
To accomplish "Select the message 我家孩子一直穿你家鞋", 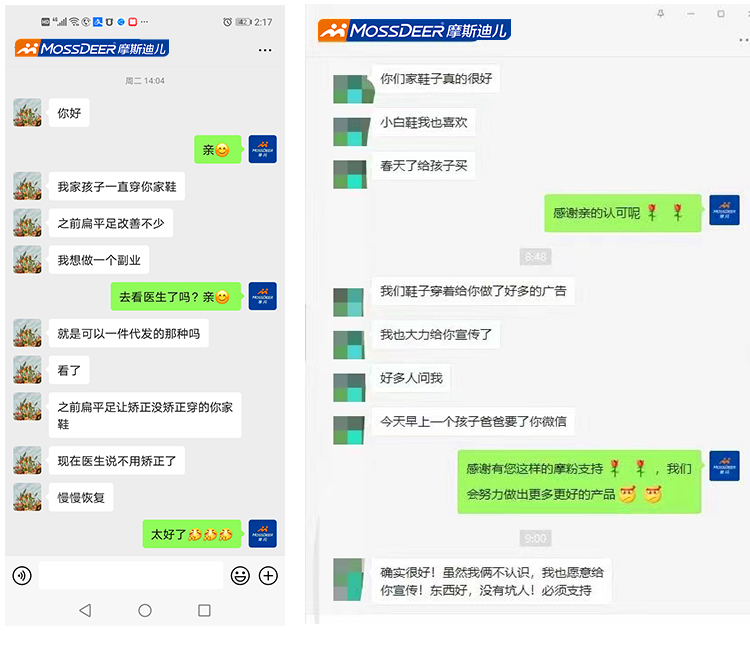I will pos(117,186).
